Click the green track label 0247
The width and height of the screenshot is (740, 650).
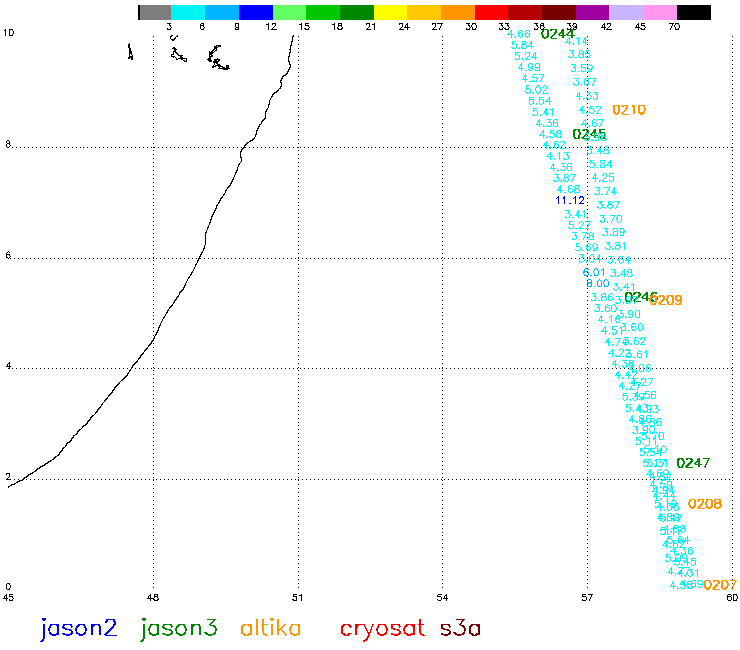coord(693,463)
